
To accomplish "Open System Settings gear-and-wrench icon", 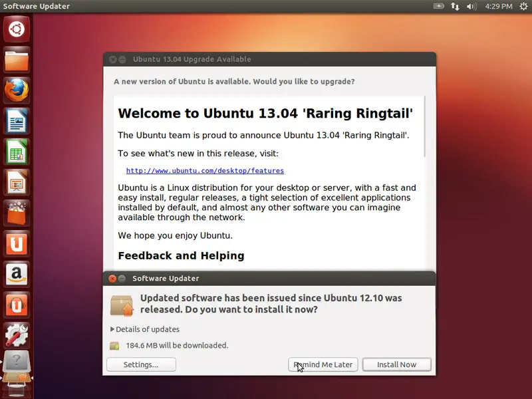I will (16, 336).
